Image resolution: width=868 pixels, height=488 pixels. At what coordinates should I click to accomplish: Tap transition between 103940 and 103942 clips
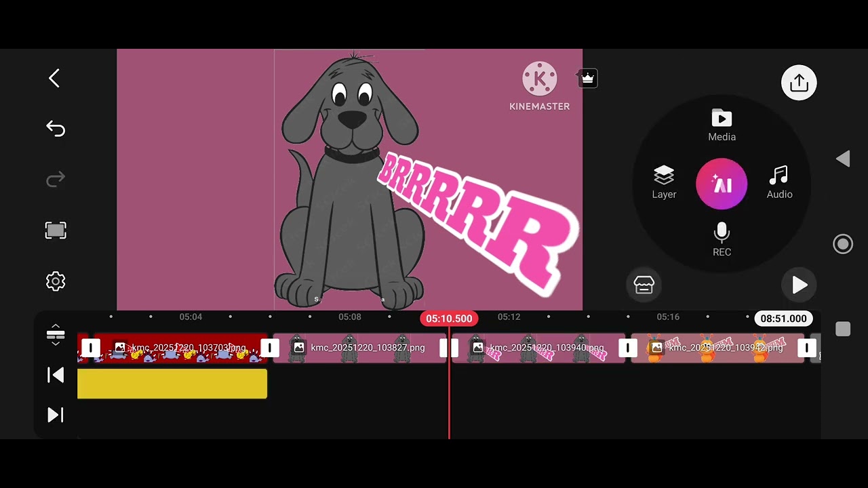click(628, 348)
